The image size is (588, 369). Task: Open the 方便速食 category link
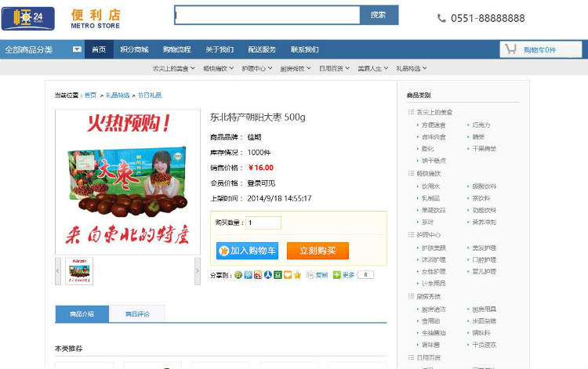(434, 125)
